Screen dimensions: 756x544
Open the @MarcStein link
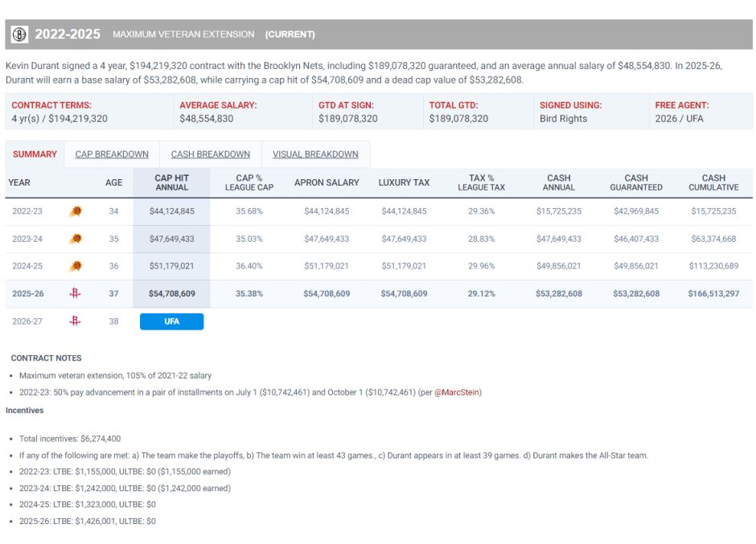click(457, 392)
